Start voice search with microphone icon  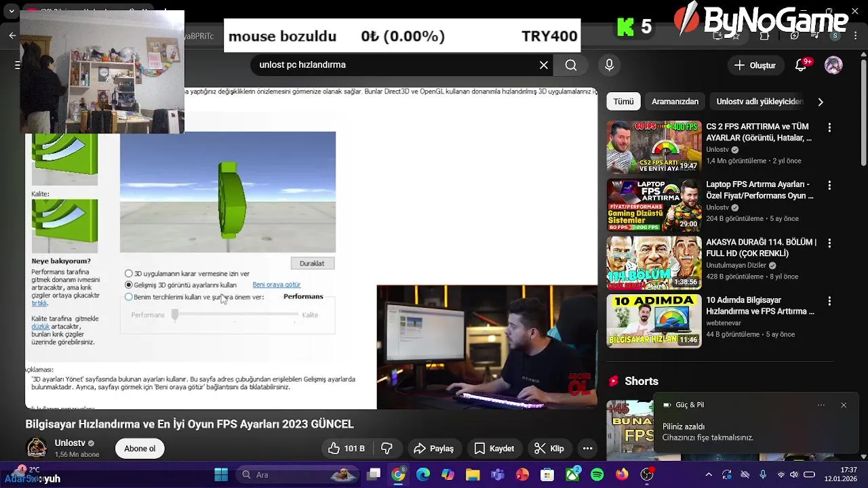609,65
